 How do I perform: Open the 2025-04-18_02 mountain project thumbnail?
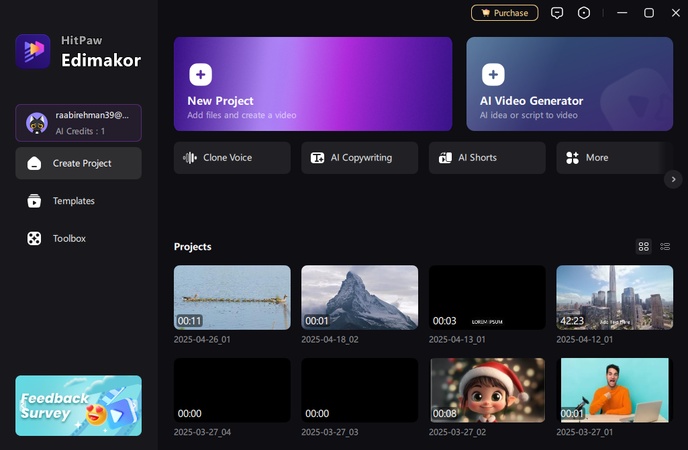359,297
